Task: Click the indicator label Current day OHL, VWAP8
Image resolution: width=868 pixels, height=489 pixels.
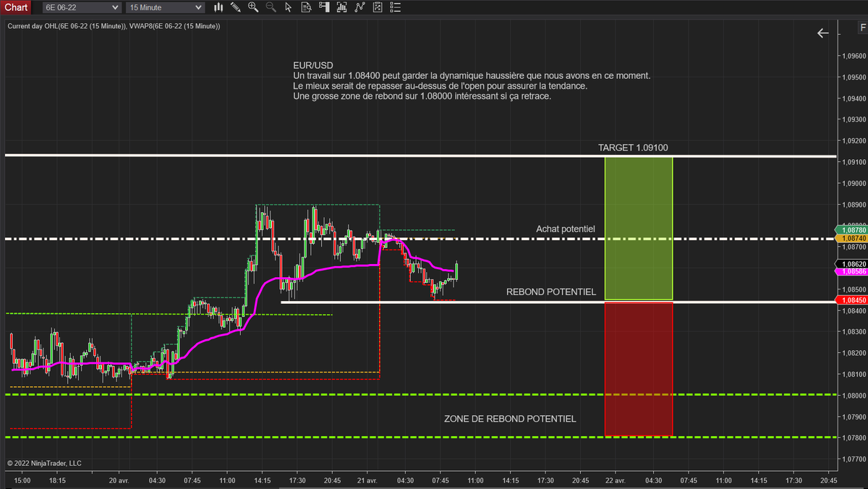Action: pyautogui.click(x=114, y=26)
